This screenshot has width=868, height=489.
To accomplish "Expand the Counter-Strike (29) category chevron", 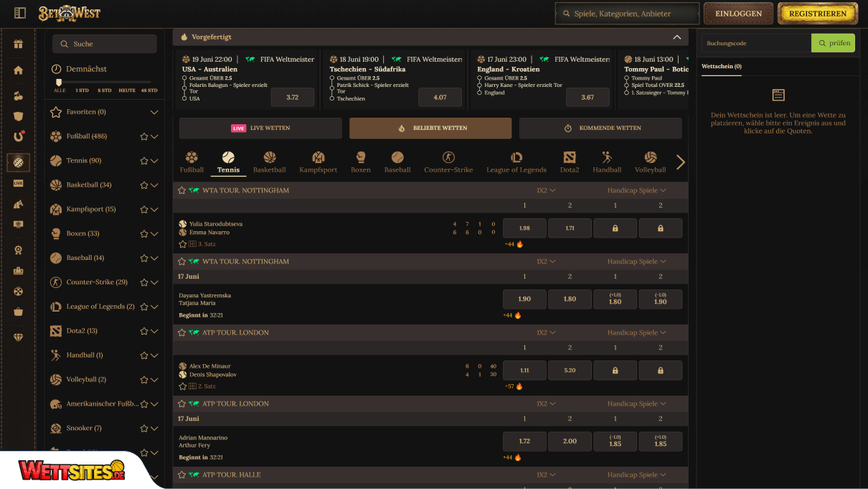I will pos(154,282).
